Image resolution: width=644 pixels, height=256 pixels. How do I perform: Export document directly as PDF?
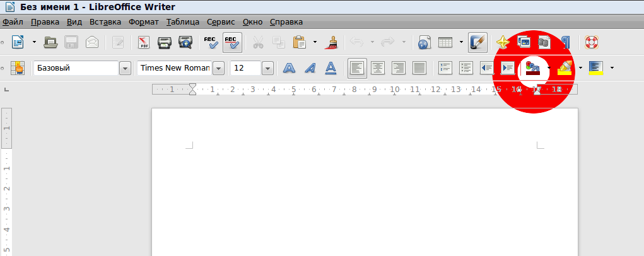pos(144,43)
